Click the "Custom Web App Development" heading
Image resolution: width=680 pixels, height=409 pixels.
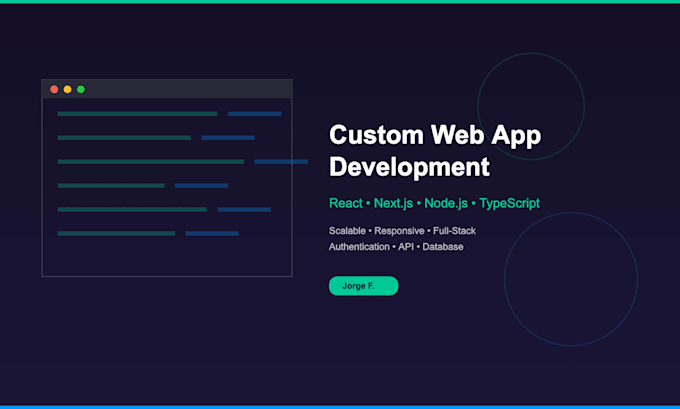[435, 151]
